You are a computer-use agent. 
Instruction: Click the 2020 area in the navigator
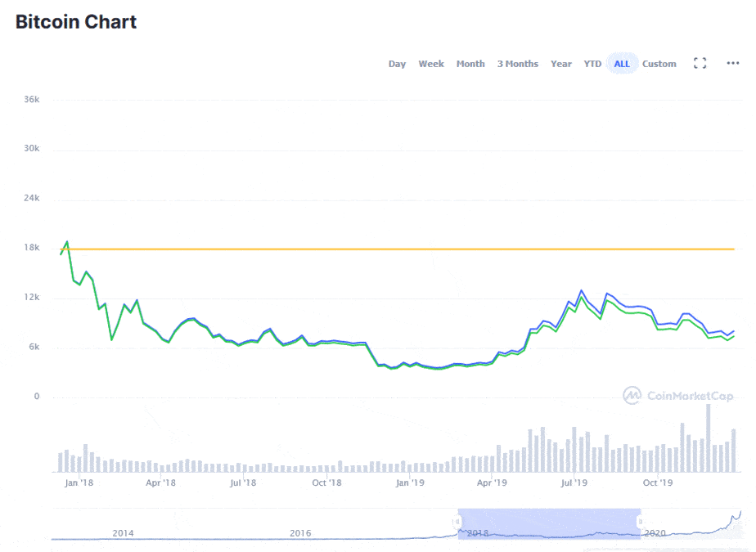coord(655,532)
